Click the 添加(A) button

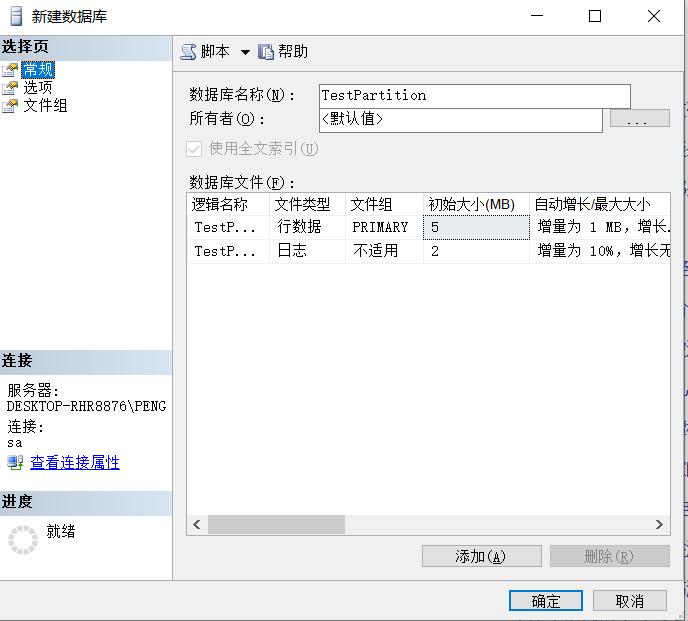481,556
